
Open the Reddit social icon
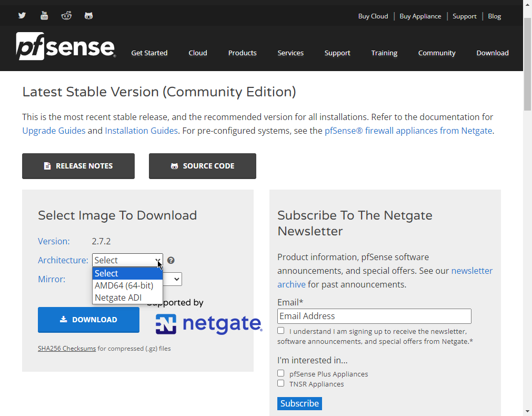[66, 16]
